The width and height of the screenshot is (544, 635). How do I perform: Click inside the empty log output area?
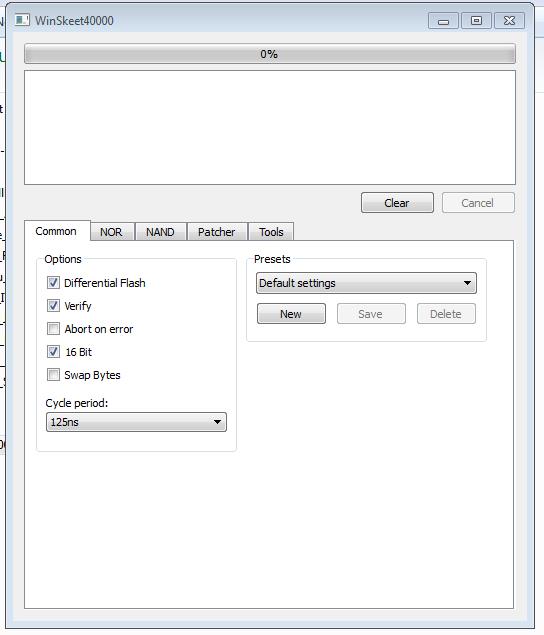[x=270, y=128]
